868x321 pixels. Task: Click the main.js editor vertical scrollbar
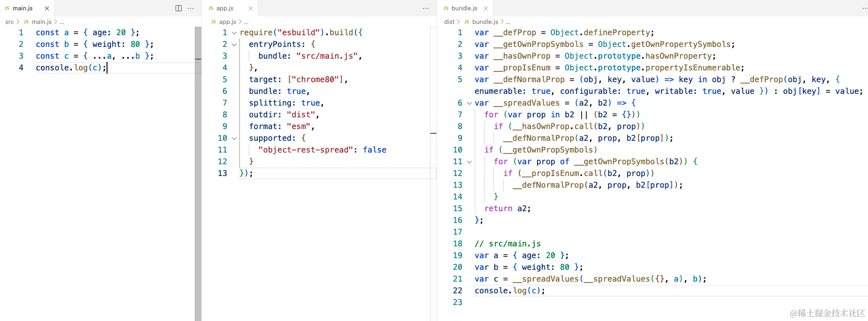[x=198, y=174]
